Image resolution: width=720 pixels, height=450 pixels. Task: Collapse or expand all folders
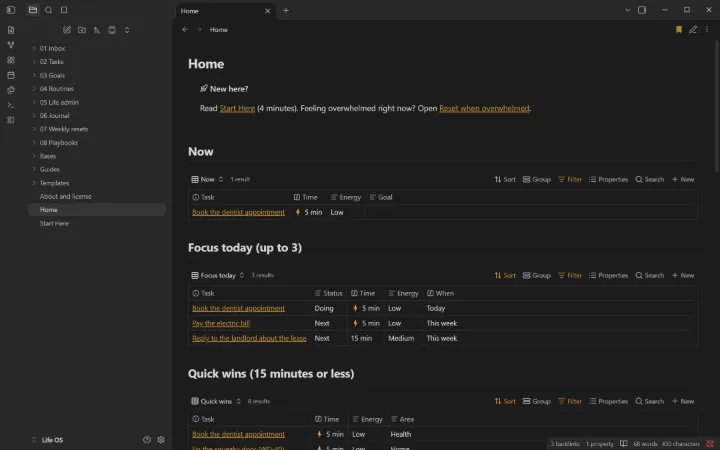tap(127, 30)
